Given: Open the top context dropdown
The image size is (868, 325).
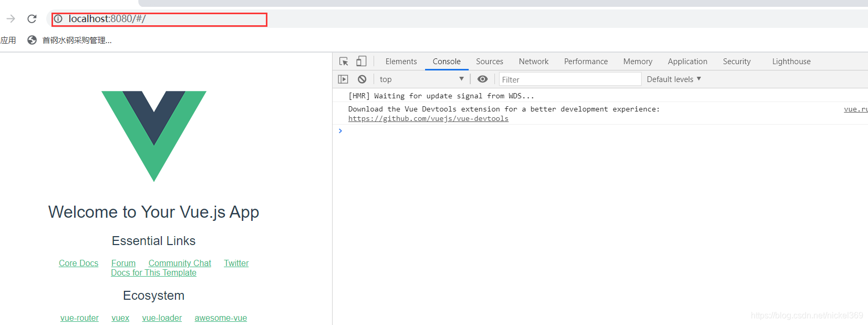Looking at the screenshot, I should pos(422,79).
